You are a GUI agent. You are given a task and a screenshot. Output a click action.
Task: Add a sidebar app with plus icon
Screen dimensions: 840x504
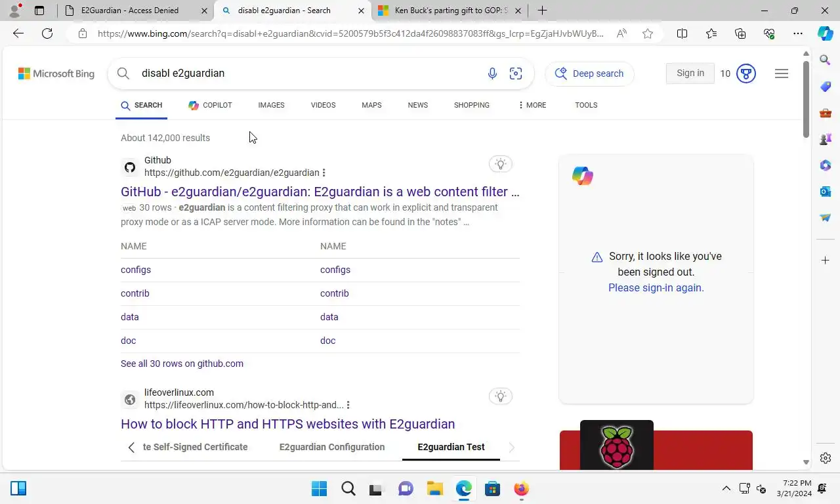(826, 261)
